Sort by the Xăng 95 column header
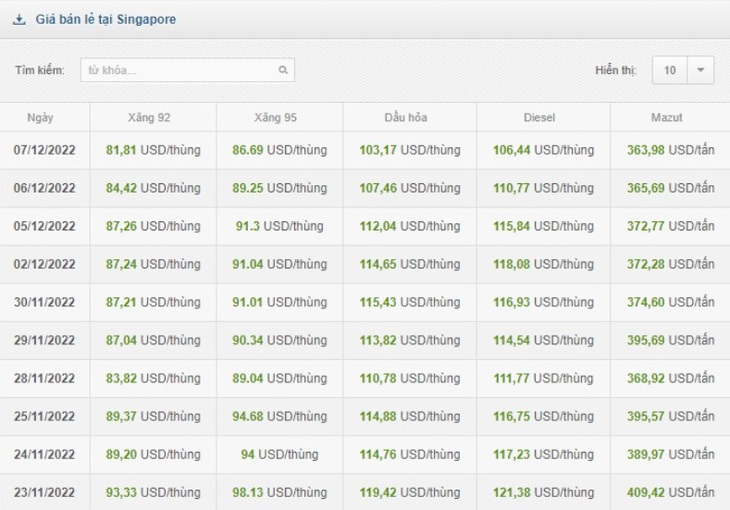This screenshot has height=510, width=730. (x=276, y=117)
